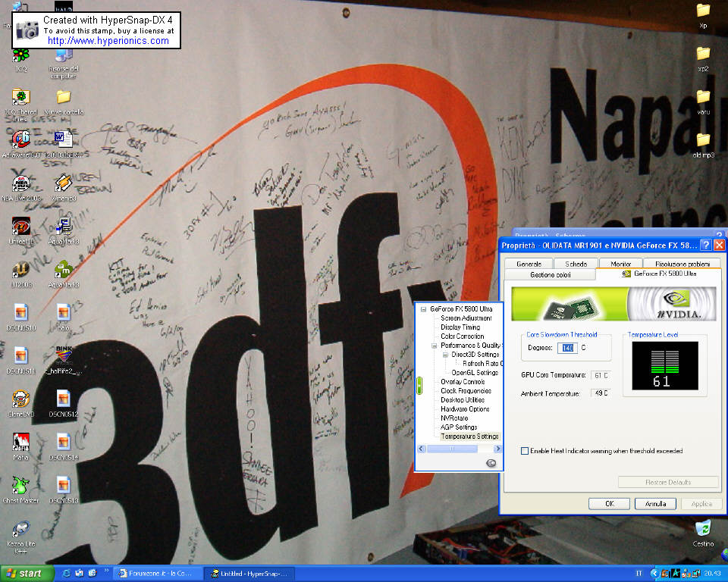Open the DSCN0512 image file
The image size is (728, 582).
point(64,404)
